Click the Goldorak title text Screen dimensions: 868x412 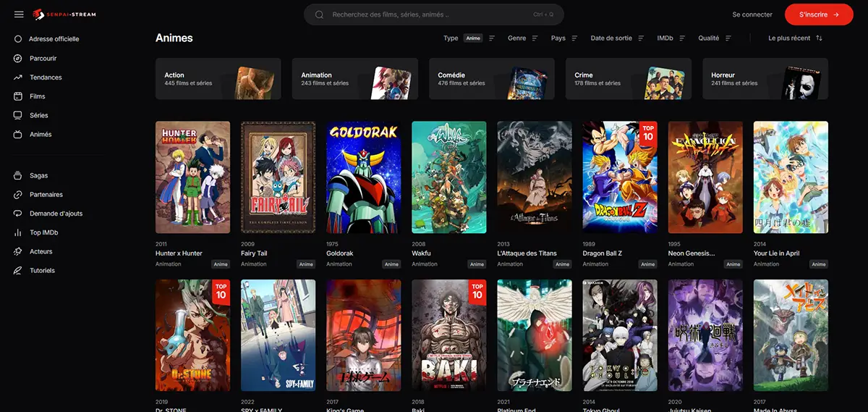tap(340, 253)
